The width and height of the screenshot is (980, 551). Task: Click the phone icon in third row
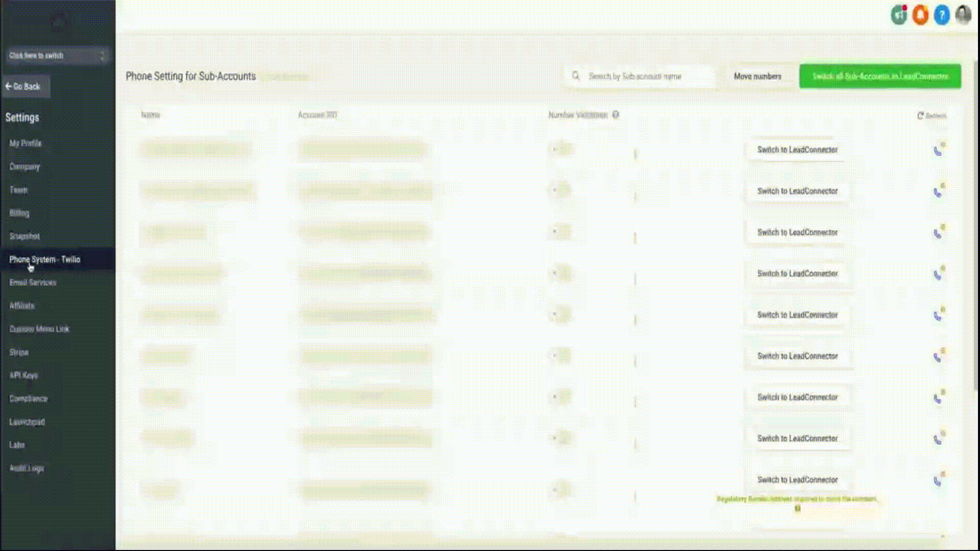coord(938,233)
